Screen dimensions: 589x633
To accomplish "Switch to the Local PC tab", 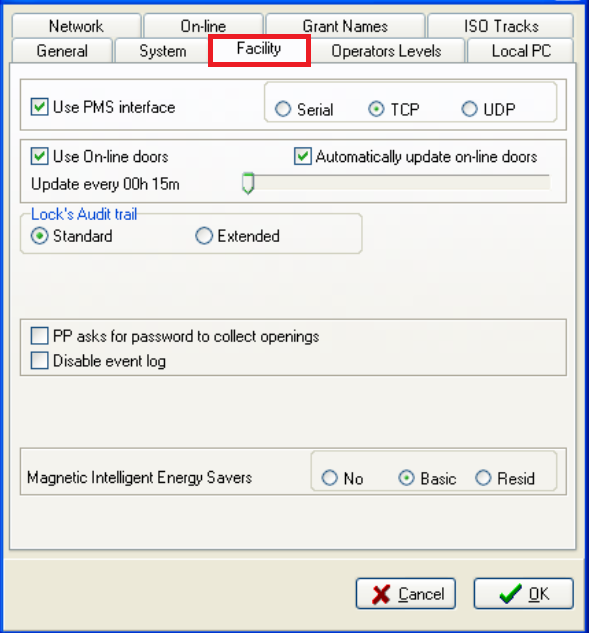I will (521, 51).
